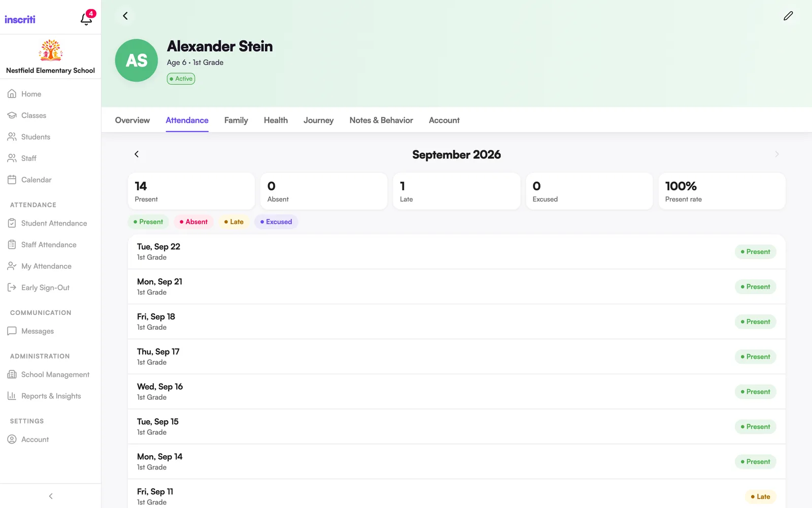Click the Alexander Stein name heading

tap(220, 46)
